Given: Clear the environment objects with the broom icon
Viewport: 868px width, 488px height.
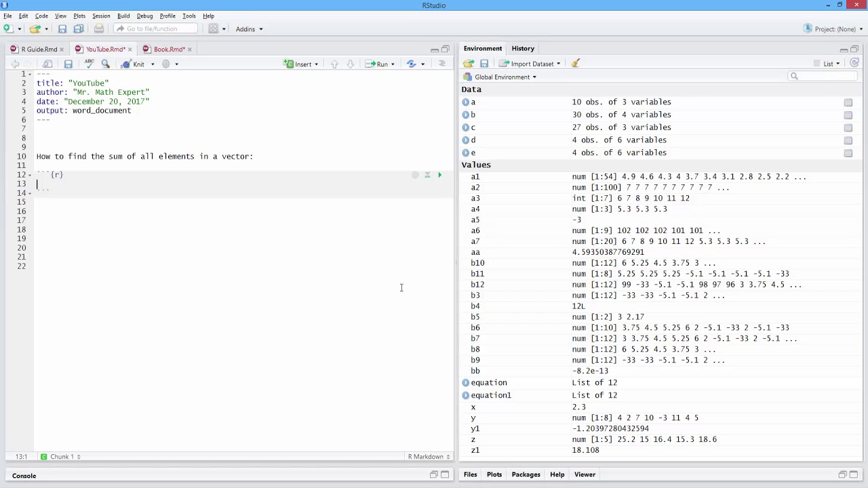Looking at the screenshot, I should pos(576,63).
